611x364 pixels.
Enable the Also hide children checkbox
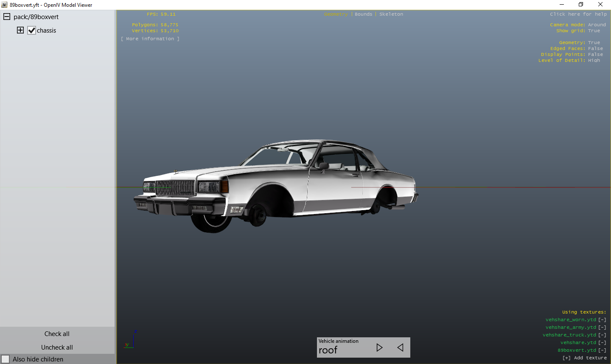point(6,359)
